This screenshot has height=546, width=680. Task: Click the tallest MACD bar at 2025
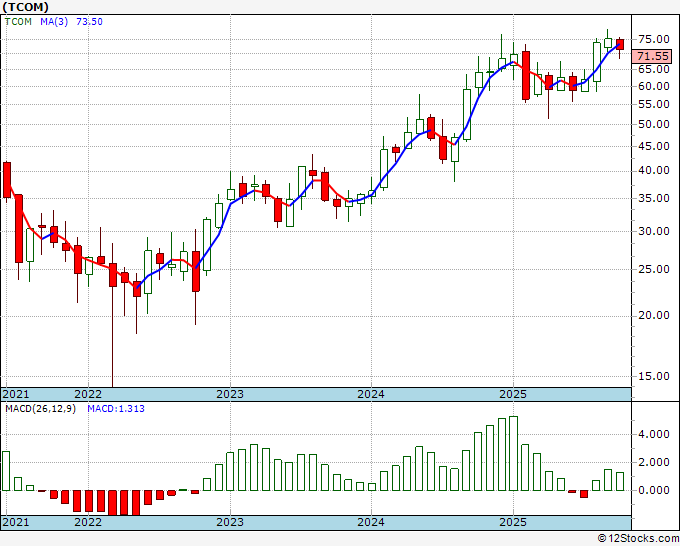click(x=513, y=453)
